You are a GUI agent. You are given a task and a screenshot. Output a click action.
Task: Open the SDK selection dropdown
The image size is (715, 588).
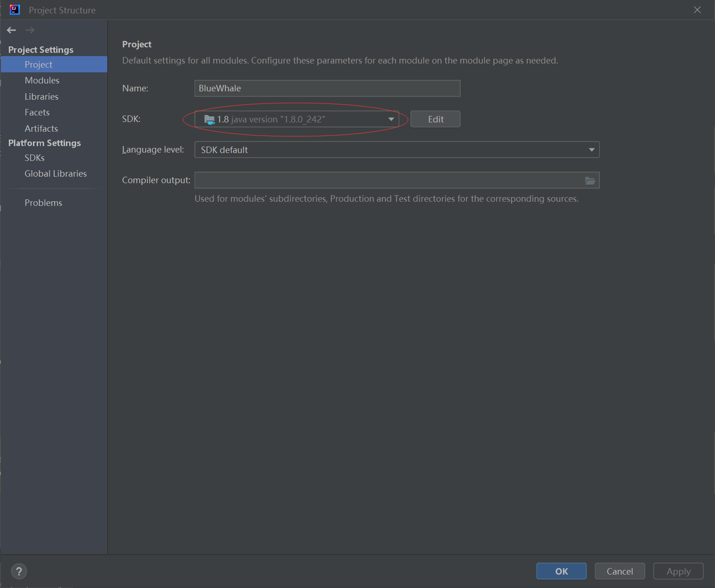click(296, 118)
